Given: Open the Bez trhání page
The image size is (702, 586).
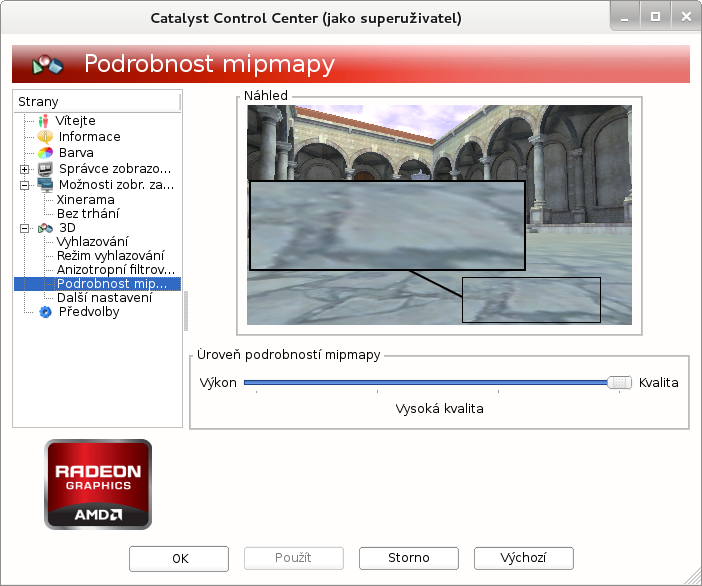Looking at the screenshot, I should 88,214.
